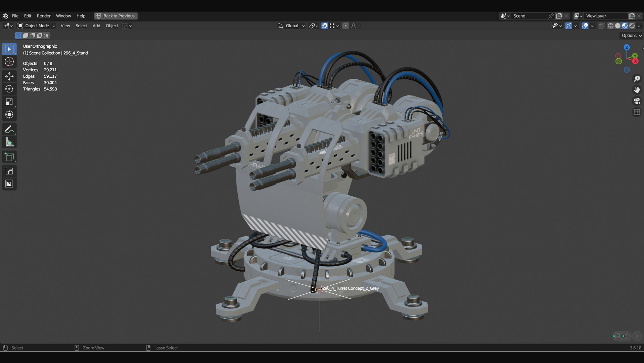Click Back to Previous button
Screen dimensions: 644x363
(116, 16)
